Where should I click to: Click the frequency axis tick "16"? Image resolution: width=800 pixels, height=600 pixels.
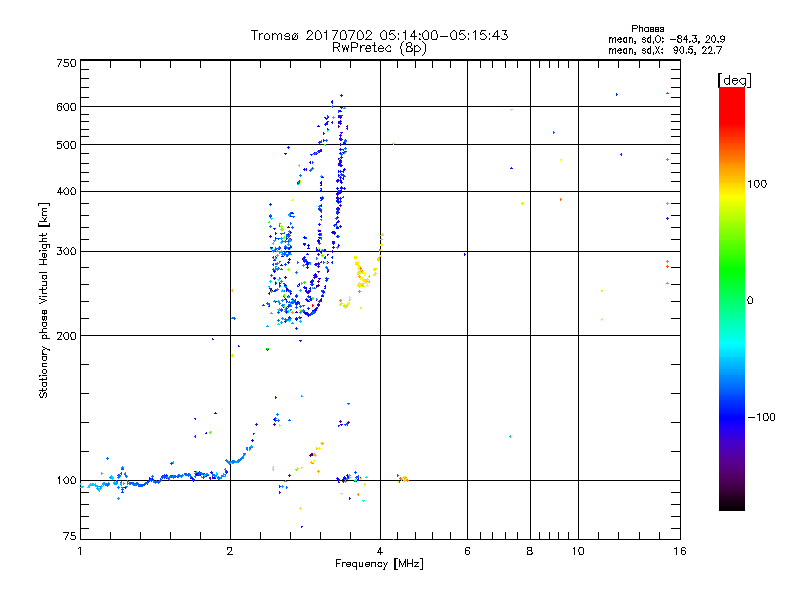tap(680, 551)
